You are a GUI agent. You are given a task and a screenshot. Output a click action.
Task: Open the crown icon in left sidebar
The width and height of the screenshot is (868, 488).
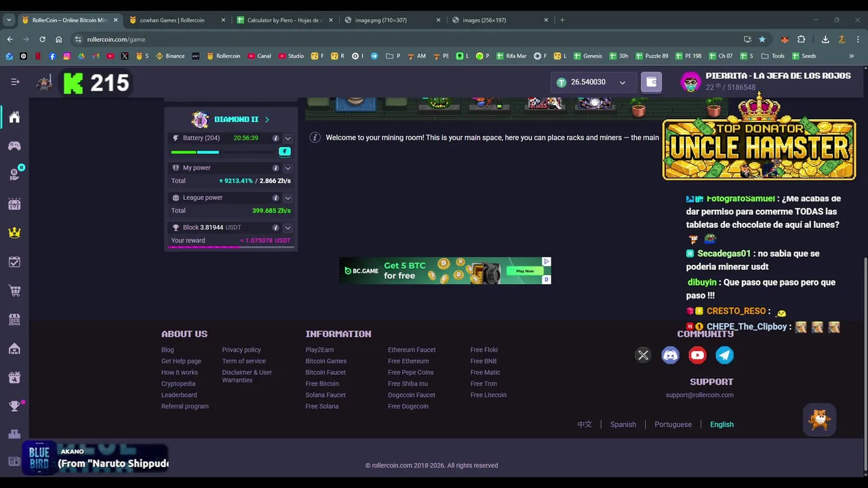(x=14, y=232)
